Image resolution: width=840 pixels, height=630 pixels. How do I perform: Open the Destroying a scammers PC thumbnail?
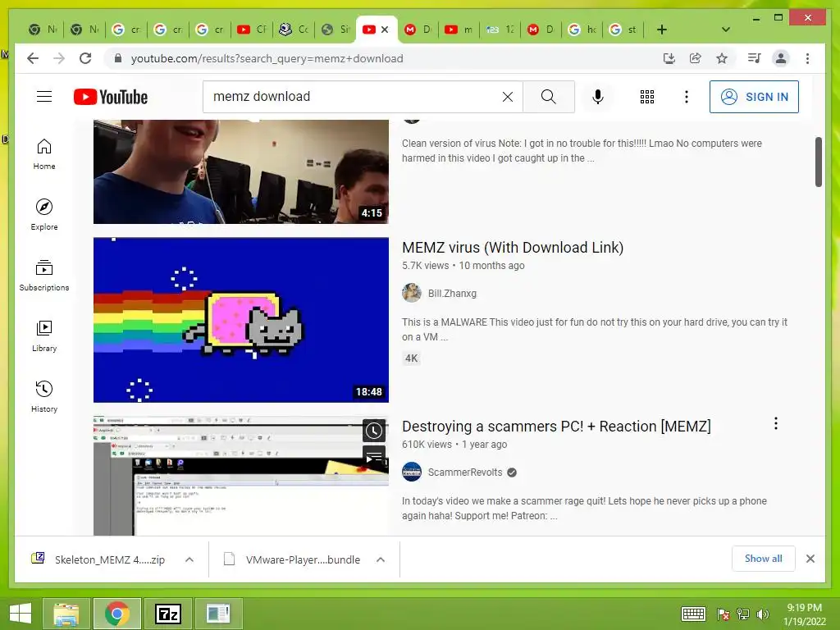[241, 476]
